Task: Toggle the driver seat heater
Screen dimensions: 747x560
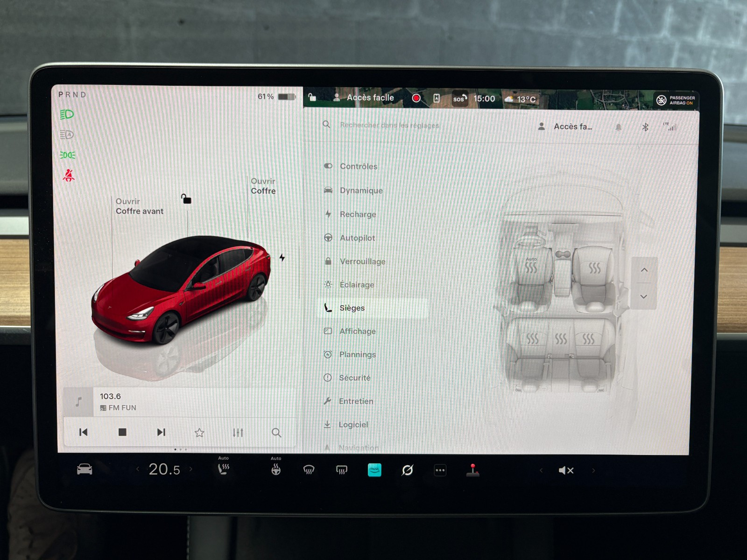Action: pyautogui.click(x=531, y=268)
